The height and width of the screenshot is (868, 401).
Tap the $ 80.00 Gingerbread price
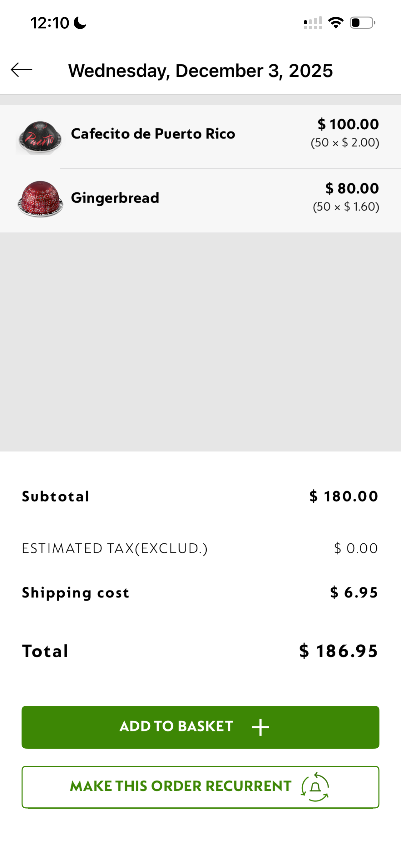click(352, 188)
